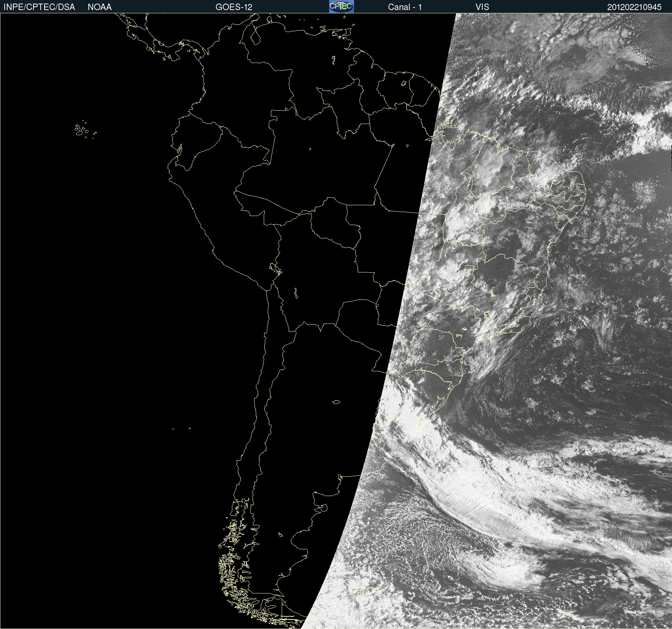The height and width of the screenshot is (629, 672).
Task: Click the CPTEC logo in header
Action: pos(341,6)
